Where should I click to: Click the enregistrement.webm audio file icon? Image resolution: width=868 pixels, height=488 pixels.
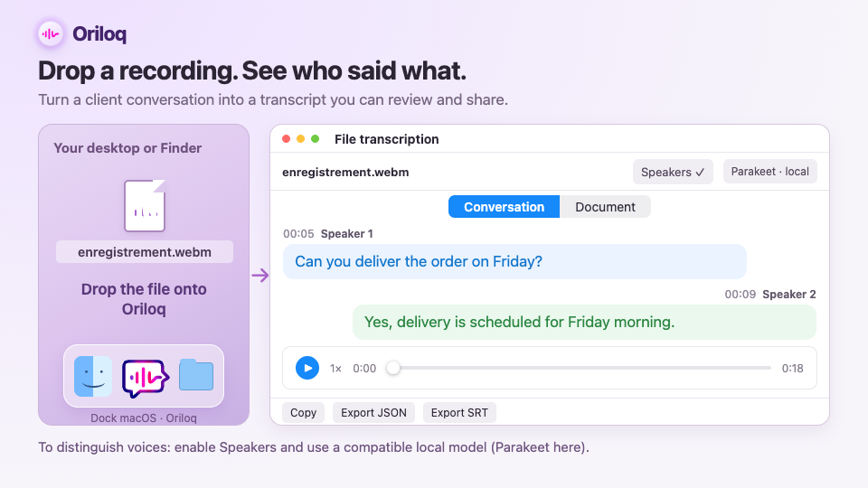tap(145, 205)
